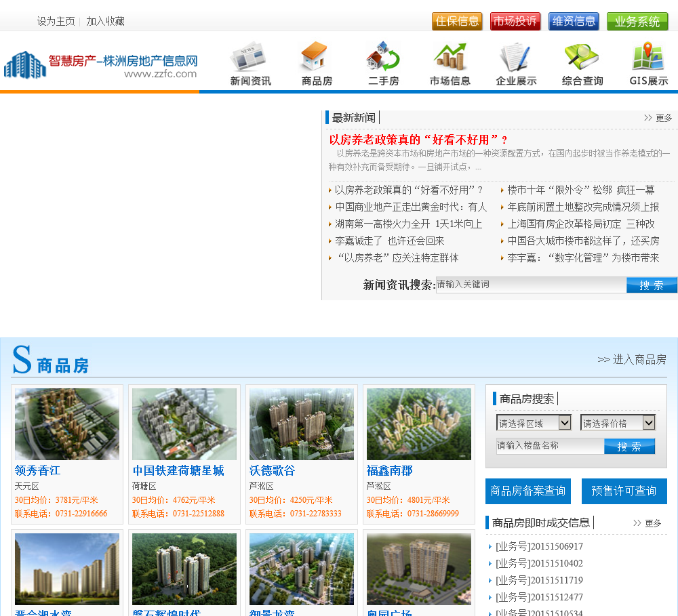Click the news 搜索 button
Screen dimensions: 678x616
pyautogui.click(x=652, y=285)
